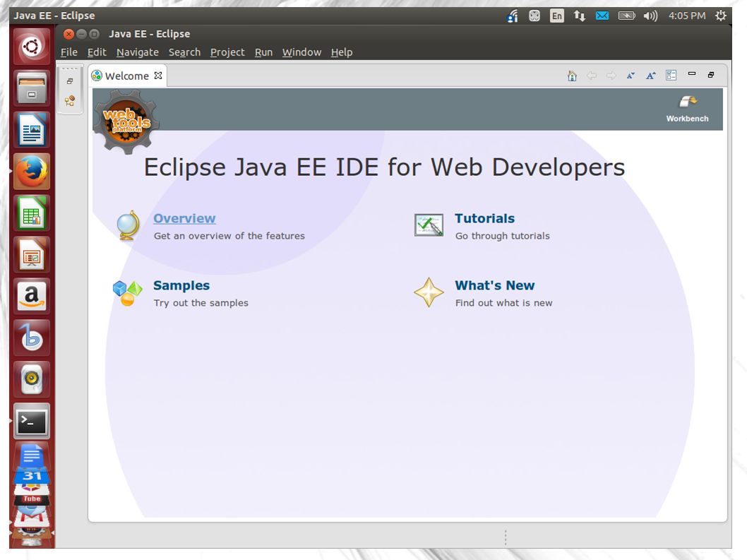Image resolution: width=747 pixels, height=560 pixels.
Task: Open the clock showing 4:05 PM
Action: pos(686,16)
